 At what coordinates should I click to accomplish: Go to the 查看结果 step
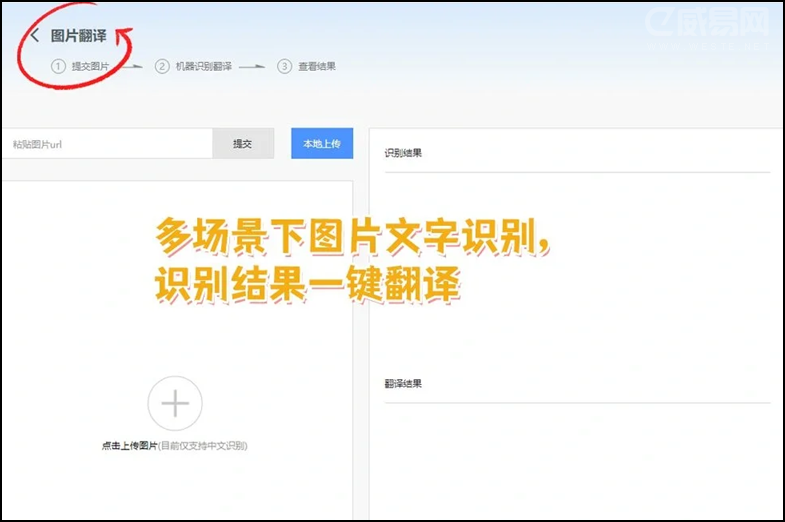(316, 67)
